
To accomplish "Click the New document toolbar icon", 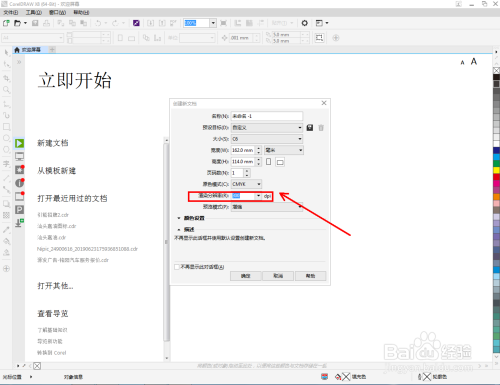I will coord(6,23).
